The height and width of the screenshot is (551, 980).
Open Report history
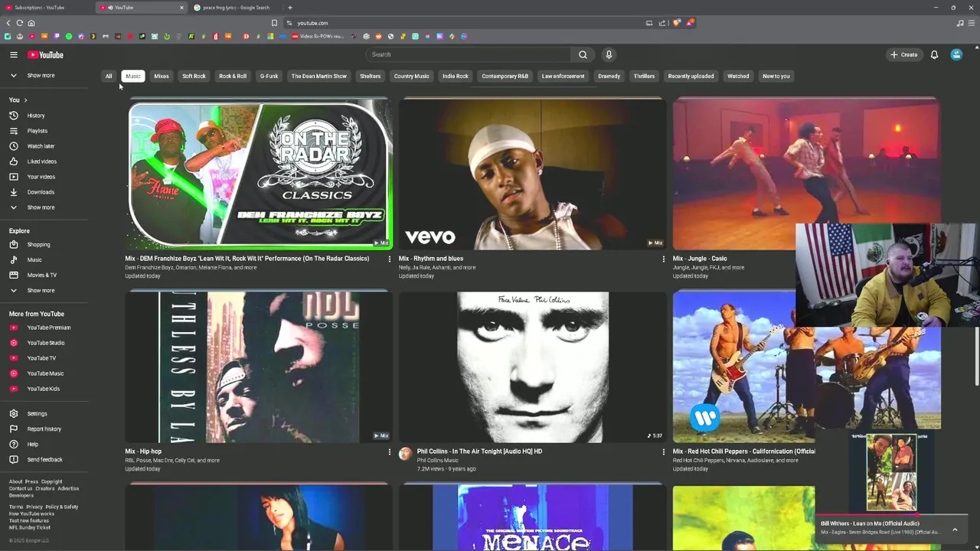click(x=44, y=429)
